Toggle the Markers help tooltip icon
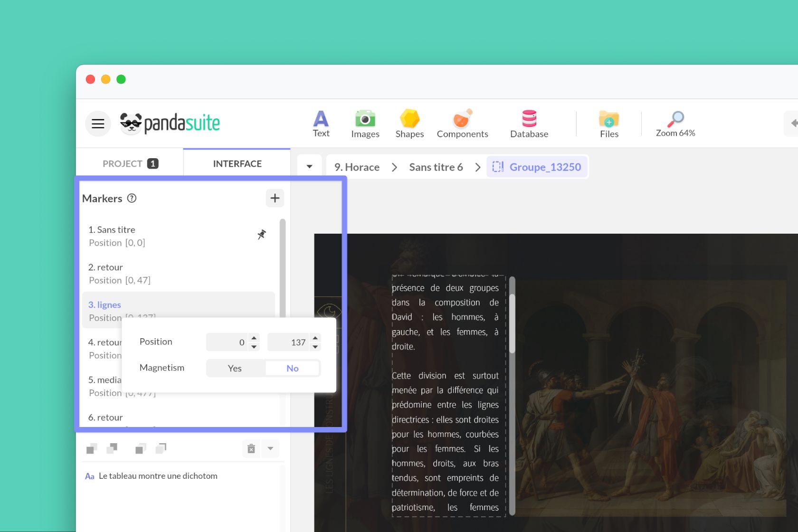 pos(132,199)
